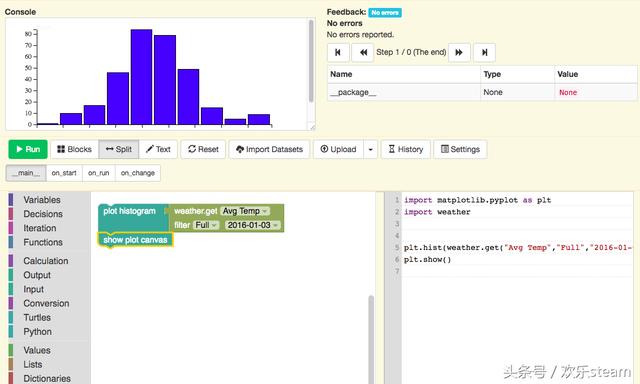The image size is (640, 384).
Task: Open the Functions block category
Action: (x=43, y=242)
